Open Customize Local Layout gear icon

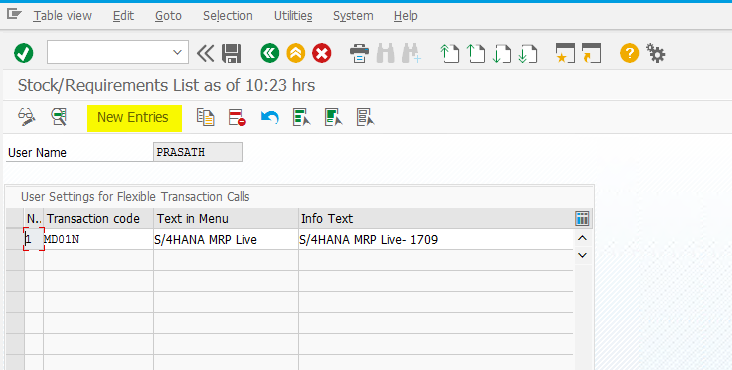coord(656,53)
